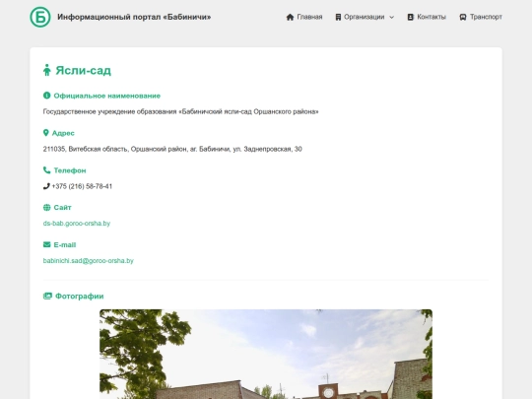The width and height of the screenshot is (532, 399).
Task: Select the Фотографии heading
Action: pyautogui.click(x=80, y=297)
